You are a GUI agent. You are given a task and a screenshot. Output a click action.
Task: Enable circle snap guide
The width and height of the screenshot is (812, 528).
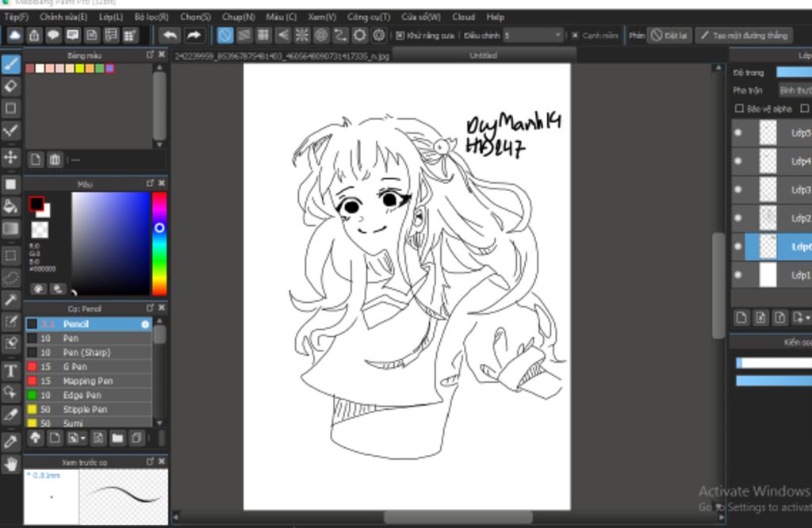point(321,35)
